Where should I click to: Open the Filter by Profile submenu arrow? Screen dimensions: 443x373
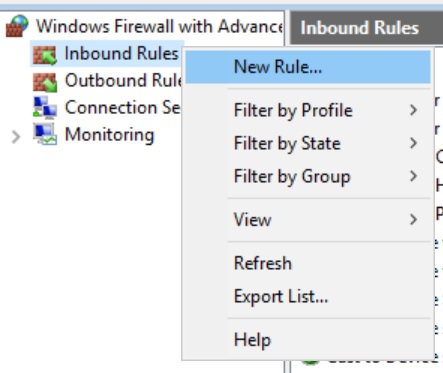(413, 110)
